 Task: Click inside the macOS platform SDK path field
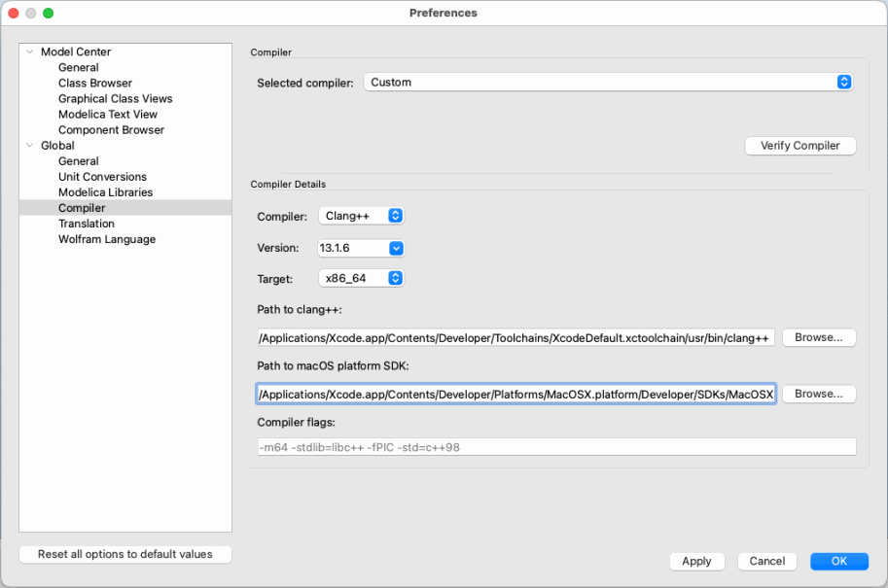coord(515,394)
